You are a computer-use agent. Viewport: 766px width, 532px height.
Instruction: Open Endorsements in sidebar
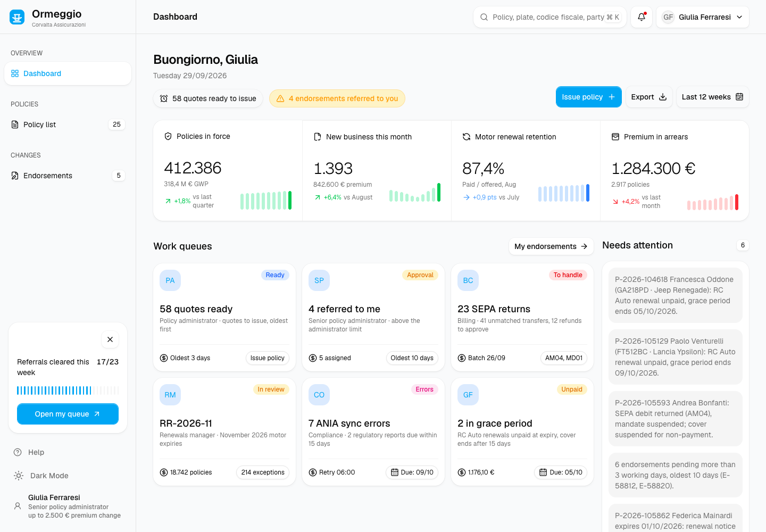pyautogui.click(x=68, y=176)
